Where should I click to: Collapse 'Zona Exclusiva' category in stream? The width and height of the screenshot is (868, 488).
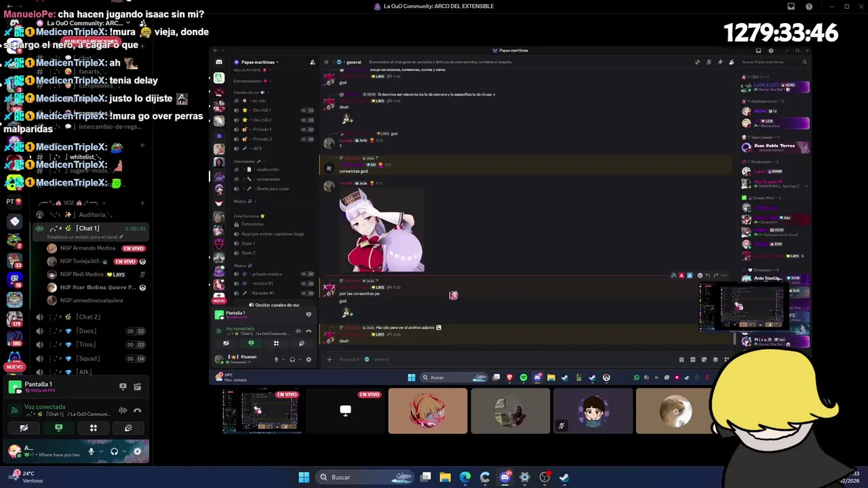[250, 216]
